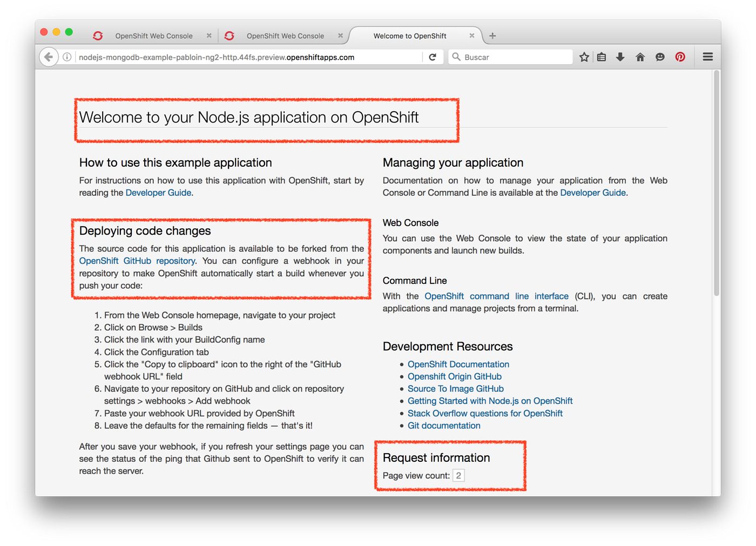Image resolution: width=756 pixels, height=546 pixels.
Task: Switch to the second OpenShift Web Console tab
Action: [285, 36]
